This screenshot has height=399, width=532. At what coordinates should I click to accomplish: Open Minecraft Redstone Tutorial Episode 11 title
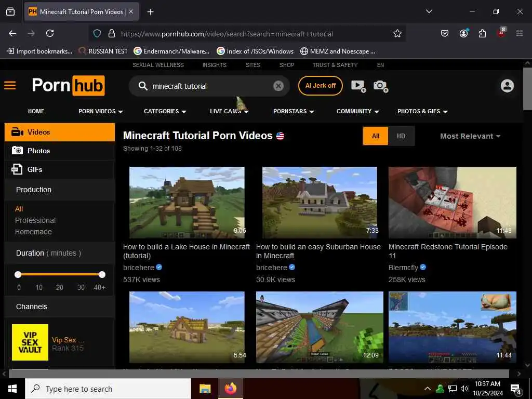click(x=448, y=251)
